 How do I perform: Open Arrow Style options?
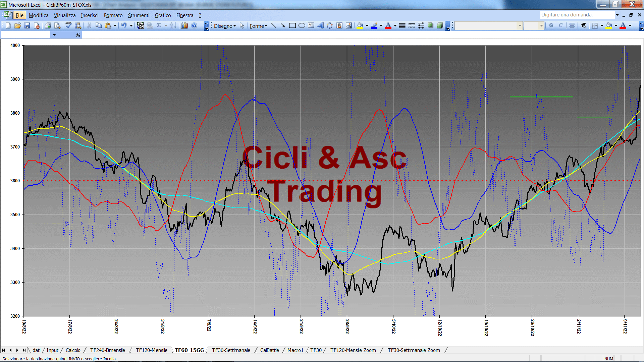pyautogui.click(x=421, y=25)
